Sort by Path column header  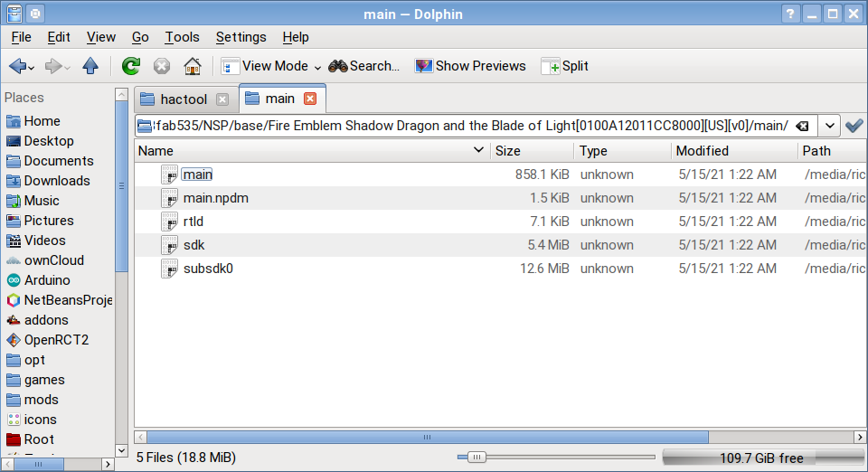tap(833, 150)
